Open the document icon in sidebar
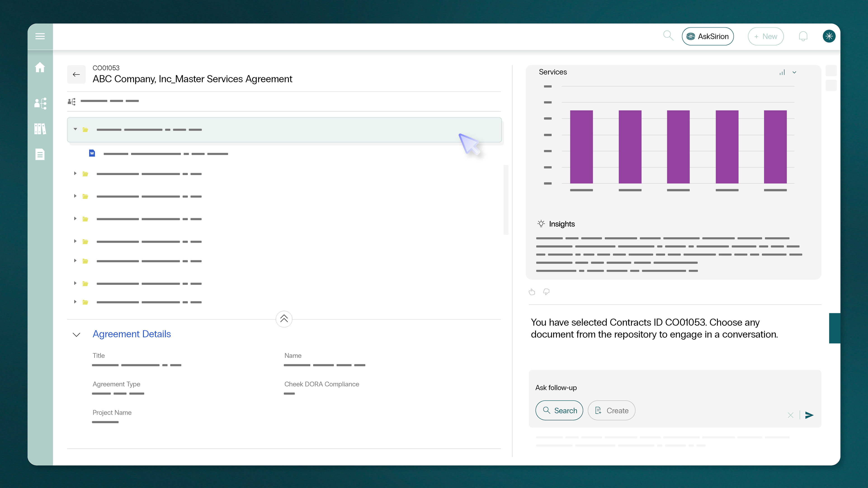Image resolution: width=868 pixels, height=488 pixels. [x=40, y=155]
